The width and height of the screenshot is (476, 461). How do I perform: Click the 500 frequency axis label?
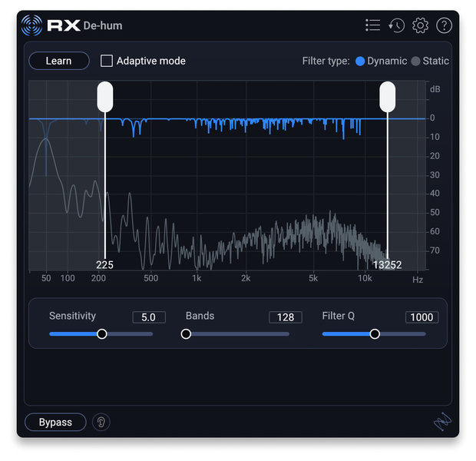coord(151,278)
